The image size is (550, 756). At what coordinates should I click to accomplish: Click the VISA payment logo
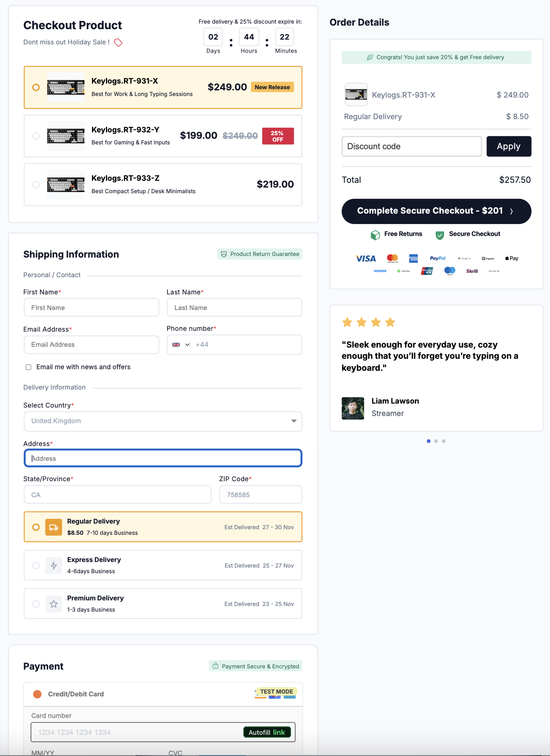pos(366,259)
